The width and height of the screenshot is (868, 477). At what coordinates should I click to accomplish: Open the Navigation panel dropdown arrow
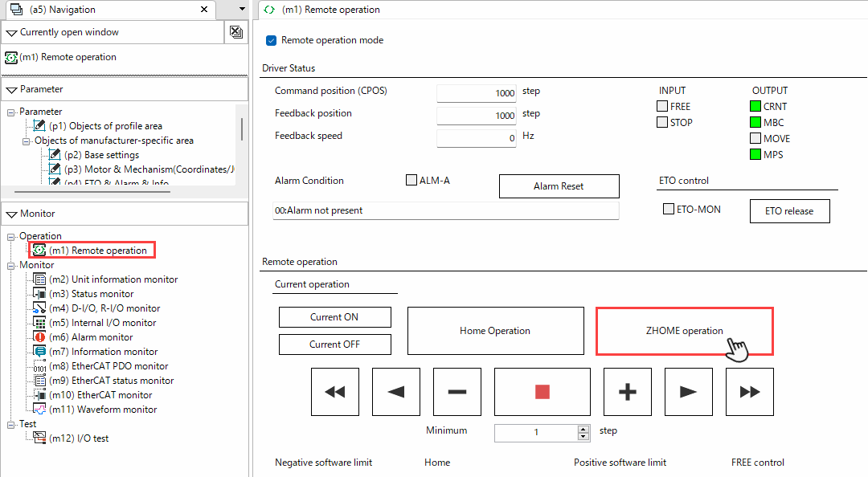tap(242, 10)
